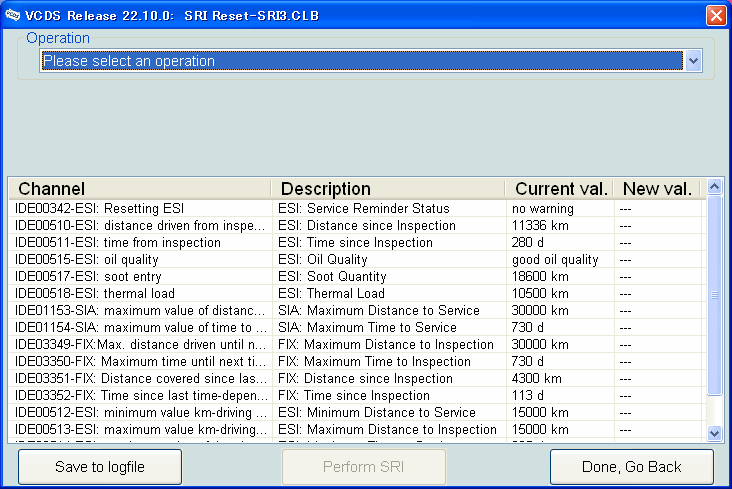This screenshot has width=732, height=489.
Task: Click the greyed-out Perform SRI button
Action: (364, 467)
